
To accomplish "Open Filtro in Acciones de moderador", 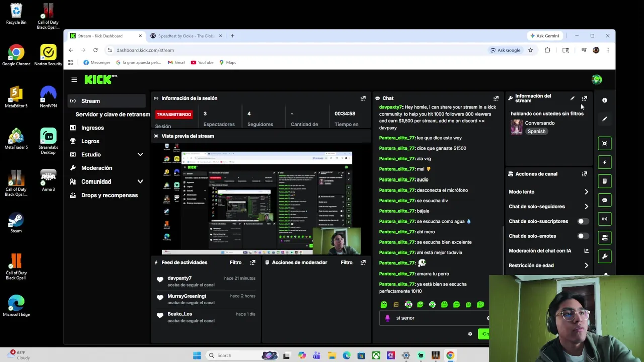I will 346,262.
